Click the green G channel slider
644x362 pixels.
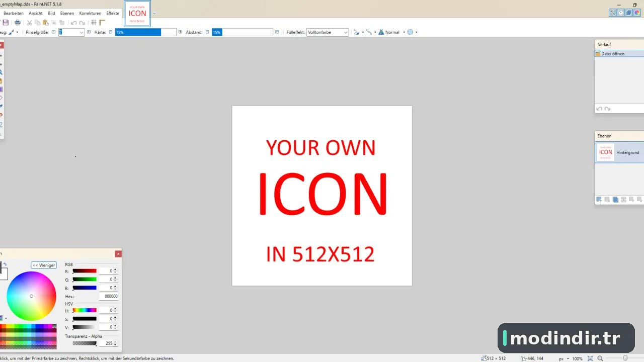tap(85, 280)
